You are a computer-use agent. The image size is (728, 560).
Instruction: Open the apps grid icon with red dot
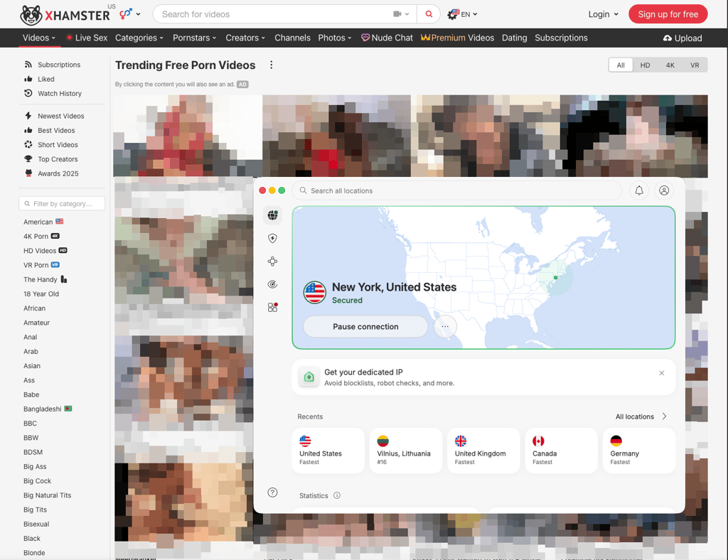pyautogui.click(x=272, y=307)
